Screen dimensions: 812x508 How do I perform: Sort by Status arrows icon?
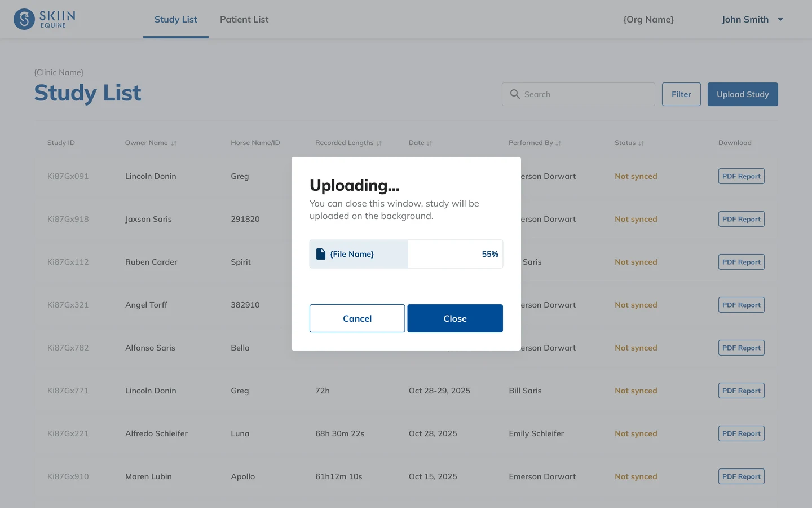[641, 143]
